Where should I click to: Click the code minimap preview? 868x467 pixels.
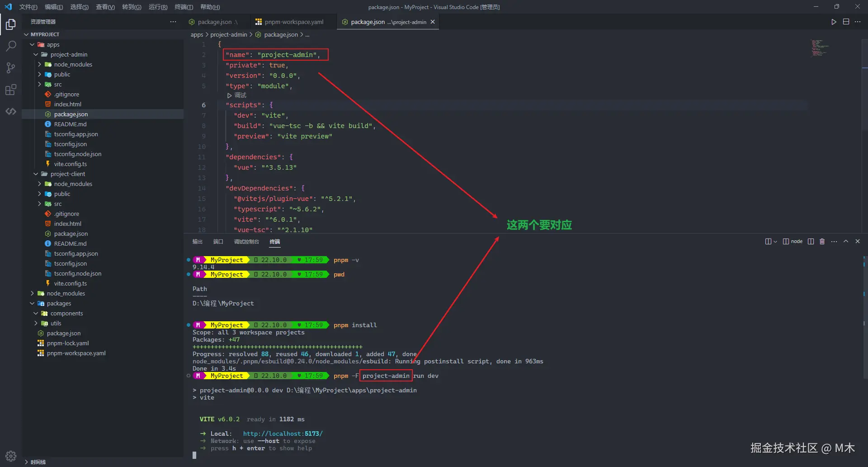tap(820, 48)
